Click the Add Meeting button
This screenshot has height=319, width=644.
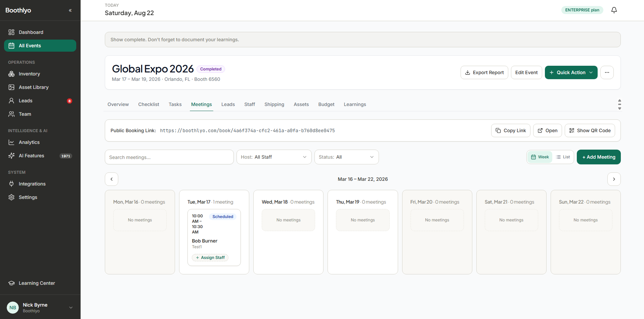598,157
